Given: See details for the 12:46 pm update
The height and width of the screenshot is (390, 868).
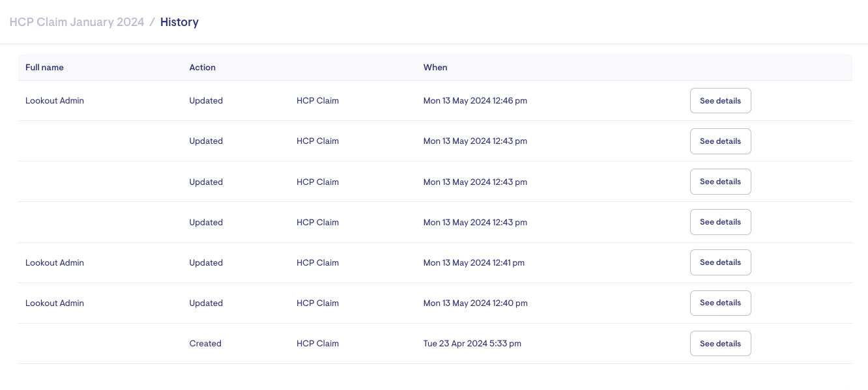Looking at the screenshot, I should 720,101.
